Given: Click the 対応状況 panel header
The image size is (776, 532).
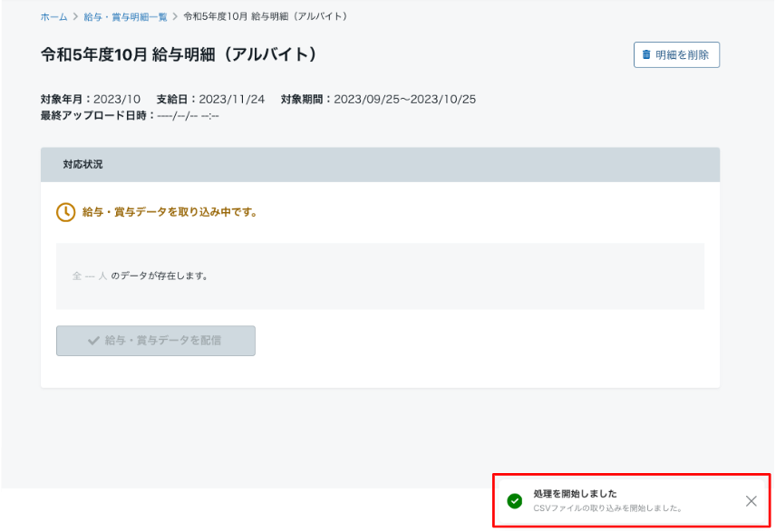Looking at the screenshot, I should click(x=380, y=164).
